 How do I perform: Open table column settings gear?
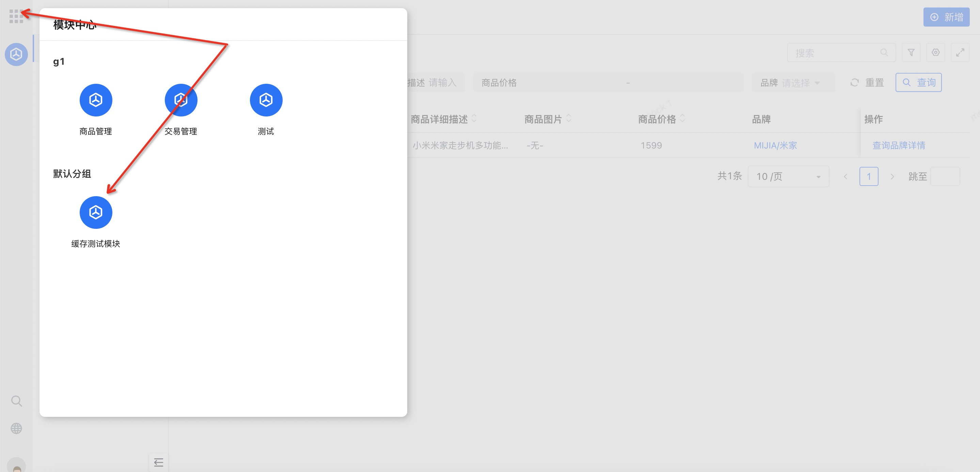point(935,52)
